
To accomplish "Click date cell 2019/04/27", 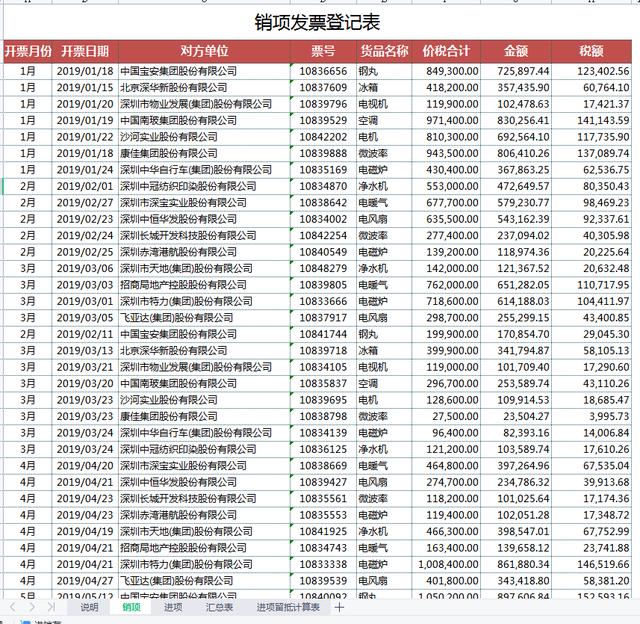I will pos(85,581).
